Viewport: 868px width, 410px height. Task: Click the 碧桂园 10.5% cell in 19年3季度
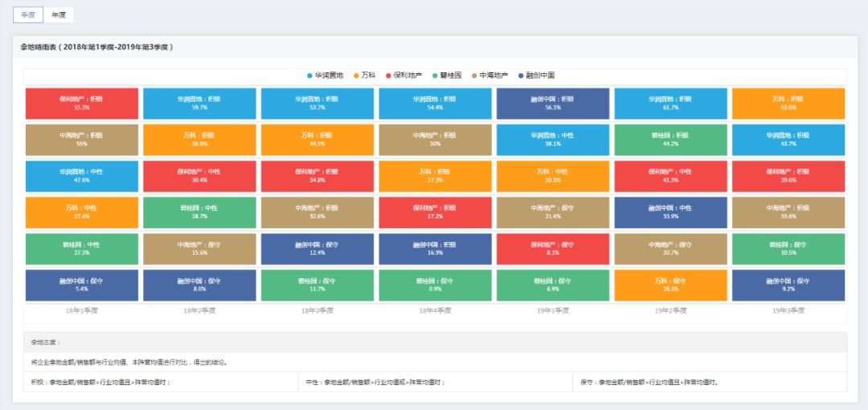point(789,248)
